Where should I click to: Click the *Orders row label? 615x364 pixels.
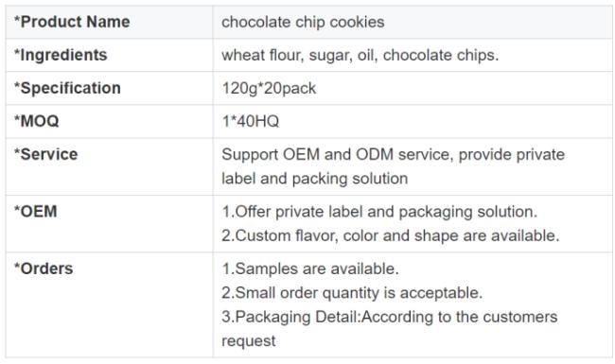click(x=44, y=269)
